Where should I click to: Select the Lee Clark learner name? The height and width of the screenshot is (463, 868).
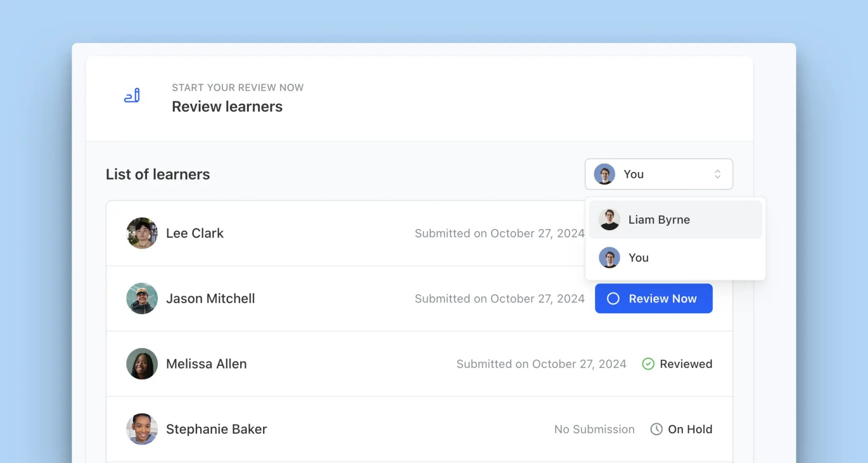coord(195,233)
